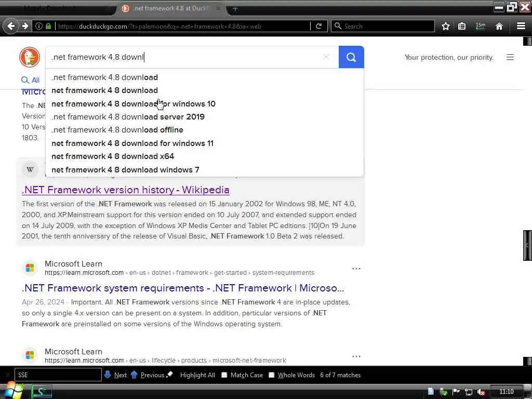Enable the Match Case checkbox
The image size is (532, 399).
tap(224, 375)
